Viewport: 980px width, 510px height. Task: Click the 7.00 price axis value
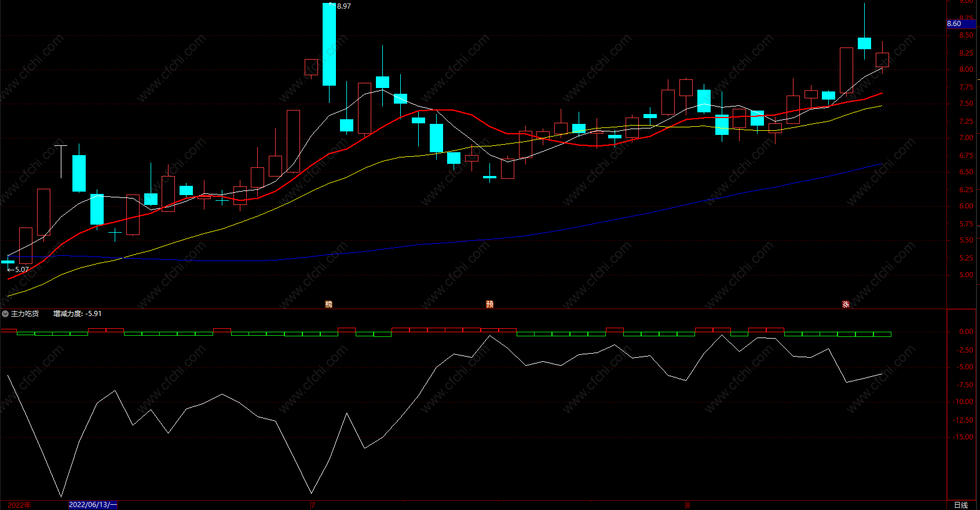pos(966,138)
